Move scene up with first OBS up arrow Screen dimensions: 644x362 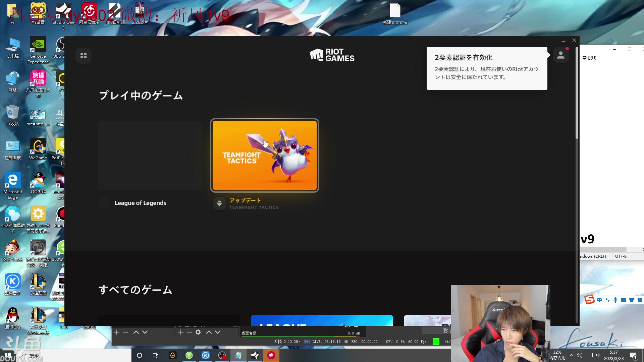pyautogui.click(x=136, y=332)
